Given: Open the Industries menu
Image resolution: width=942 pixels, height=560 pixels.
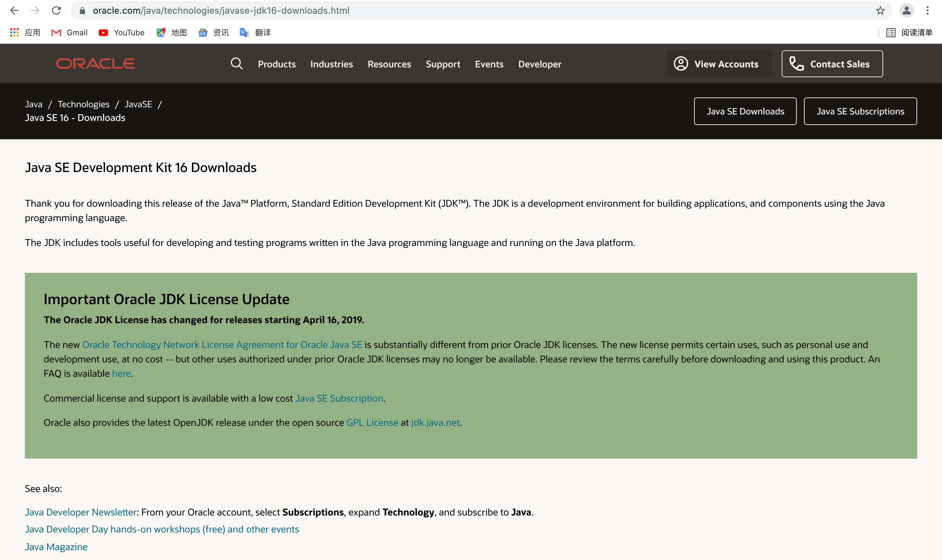Looking at the screenshot, I should tap(332, 64).
